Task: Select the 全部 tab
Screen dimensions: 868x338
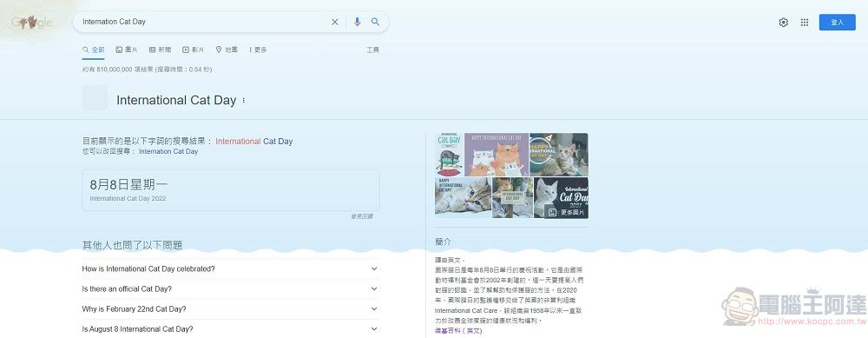Action: click(93, 50)
